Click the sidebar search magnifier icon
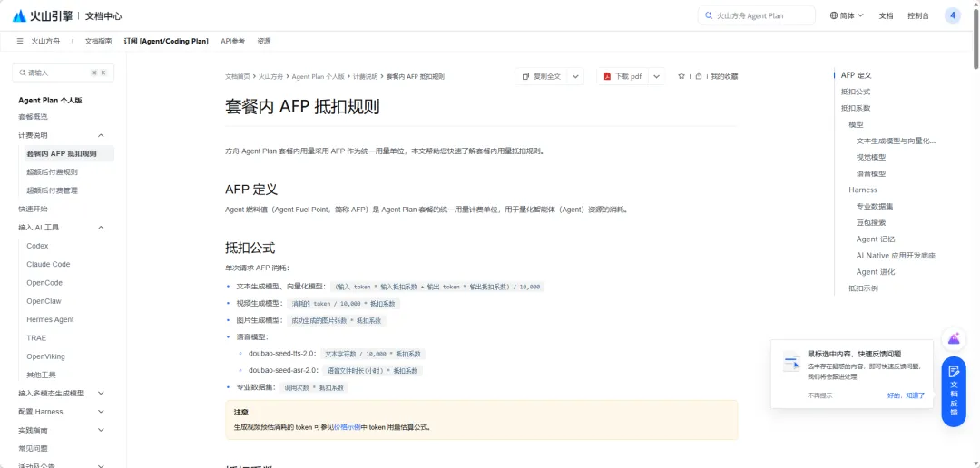Image resolution: width=980 pixels, height=468 pixels. tap(22, 73)
